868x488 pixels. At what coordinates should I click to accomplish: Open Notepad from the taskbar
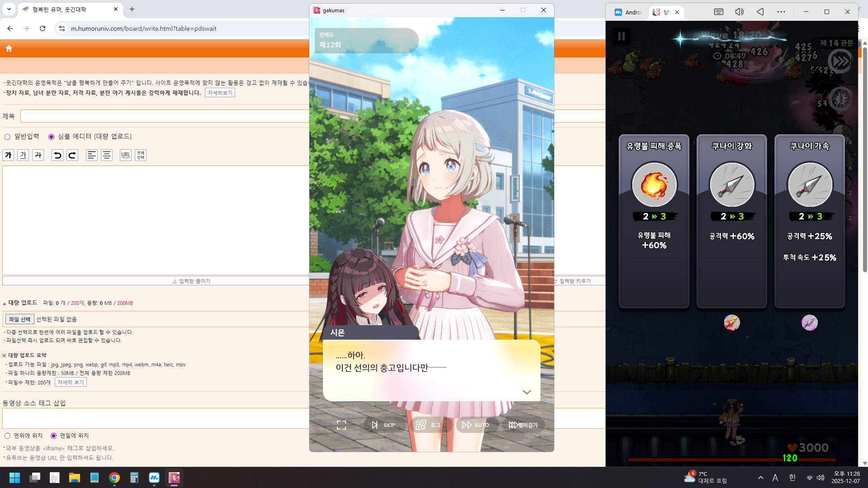pyautogui.click(x=95, y=478)
